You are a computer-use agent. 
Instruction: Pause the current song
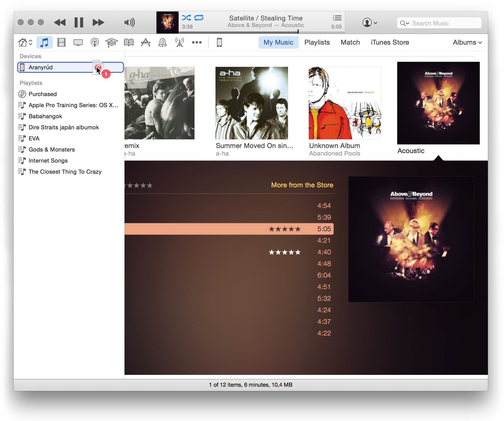[x=79, y=22]
